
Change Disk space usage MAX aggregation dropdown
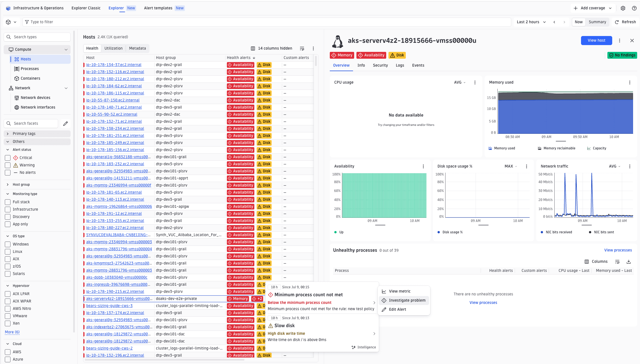[511, 166]
